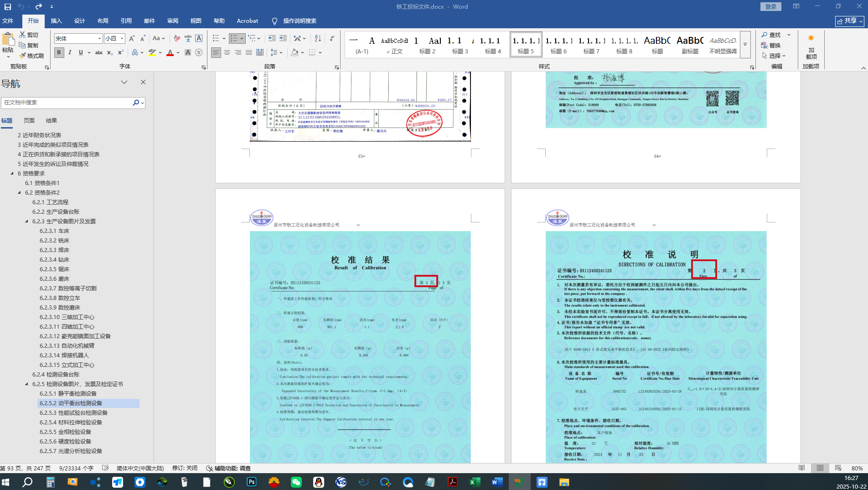Viewport: 868px width, 490px height.
Task: Open Excel from the taskbar
Action: pos(475,482)
